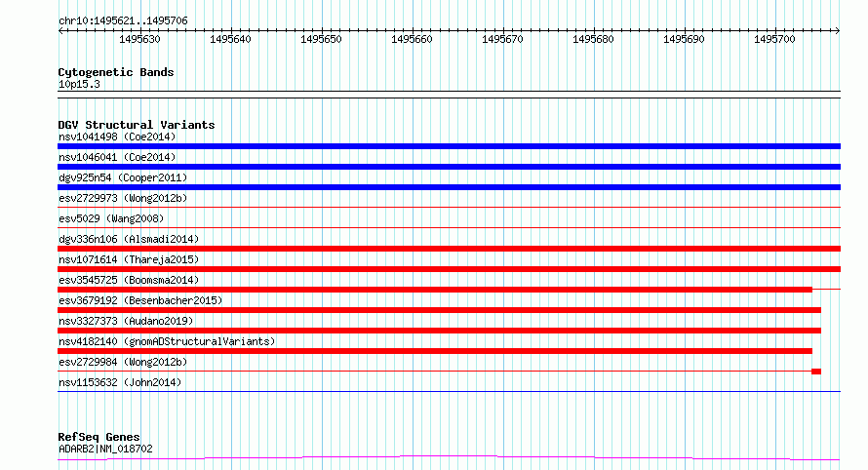This screenshot has width=868, height=470.
Task: Select the DGV Structural Variants track title
Action: pos(137,125)
